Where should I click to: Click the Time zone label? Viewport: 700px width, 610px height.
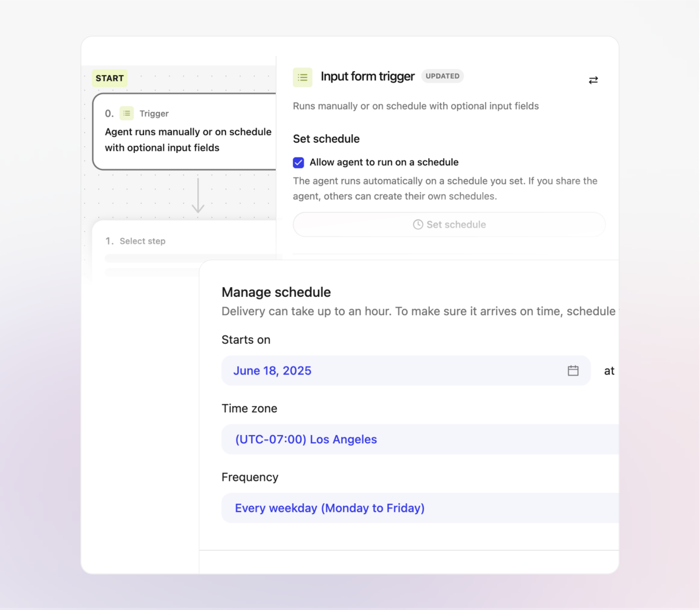coord(249,408)
